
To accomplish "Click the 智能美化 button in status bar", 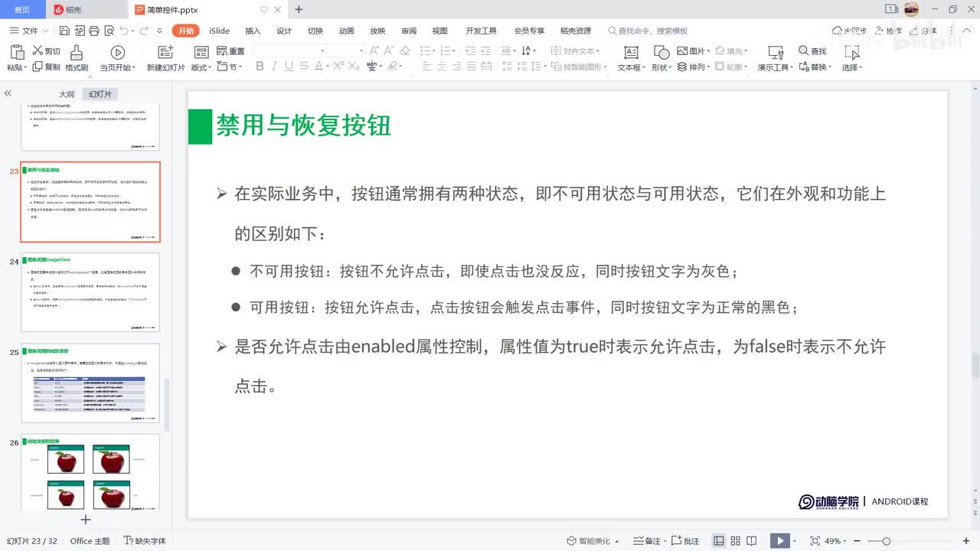I will [x=594, y=541].
